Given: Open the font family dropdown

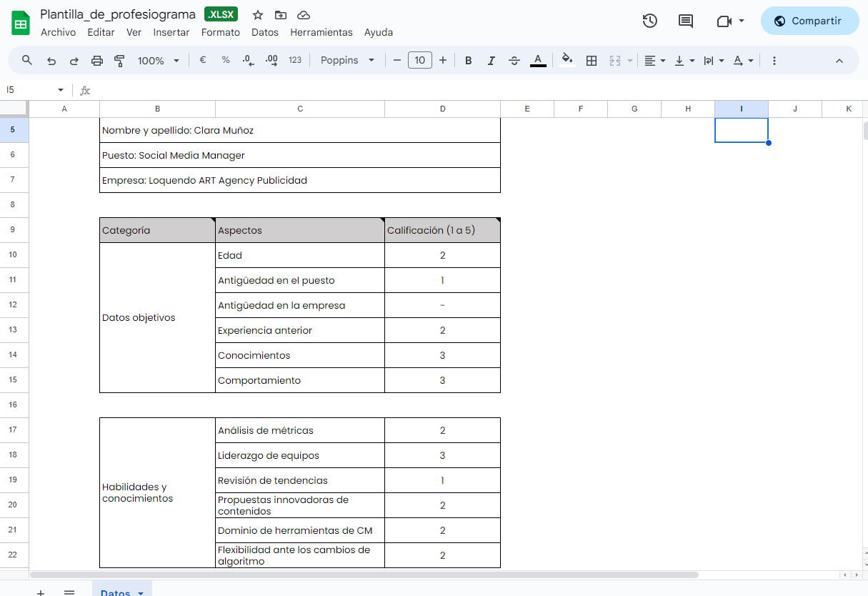Looking at the screenshot, I should [346, 60].
